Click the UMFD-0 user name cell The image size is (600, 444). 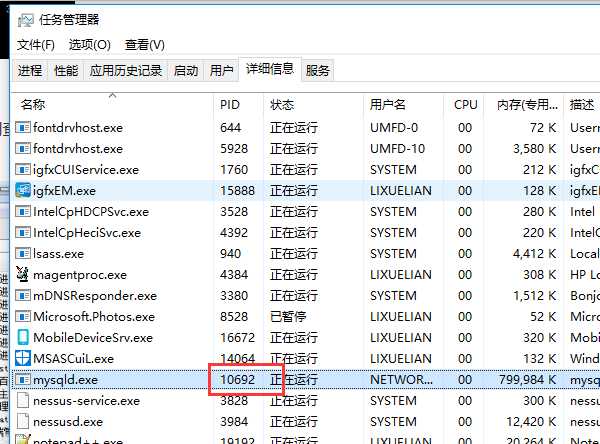point(394,127)
